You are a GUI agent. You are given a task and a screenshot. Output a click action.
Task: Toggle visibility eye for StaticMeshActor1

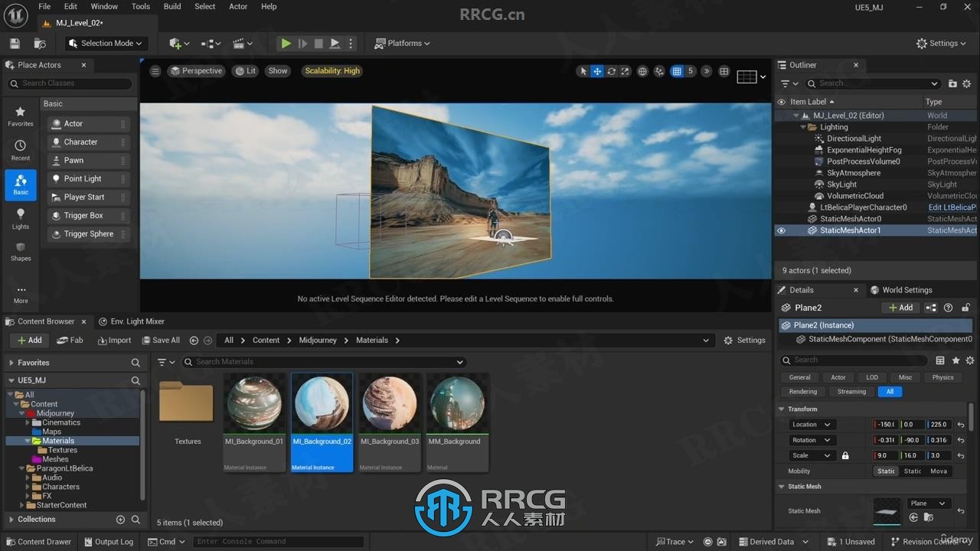(x=782, y=230)
